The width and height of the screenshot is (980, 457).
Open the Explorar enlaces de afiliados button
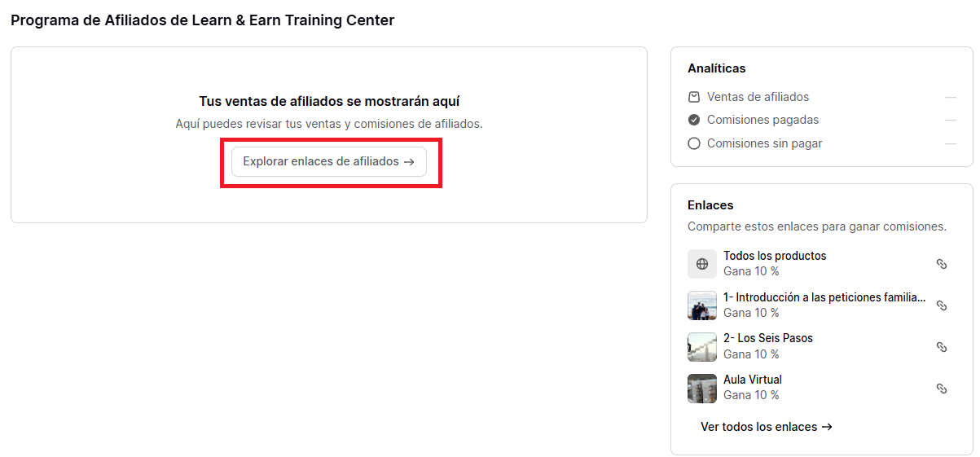[x=329, y=161]
